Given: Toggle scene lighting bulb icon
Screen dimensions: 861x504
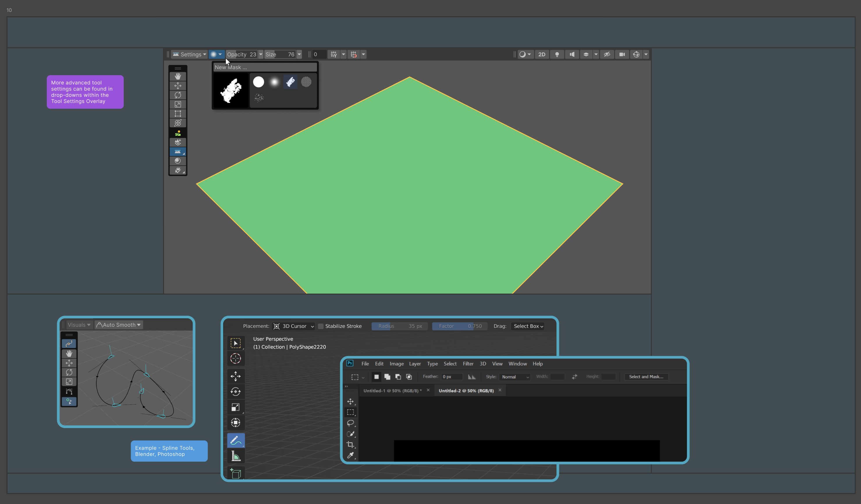Looking at the screenshot, I should click(557, 54).
